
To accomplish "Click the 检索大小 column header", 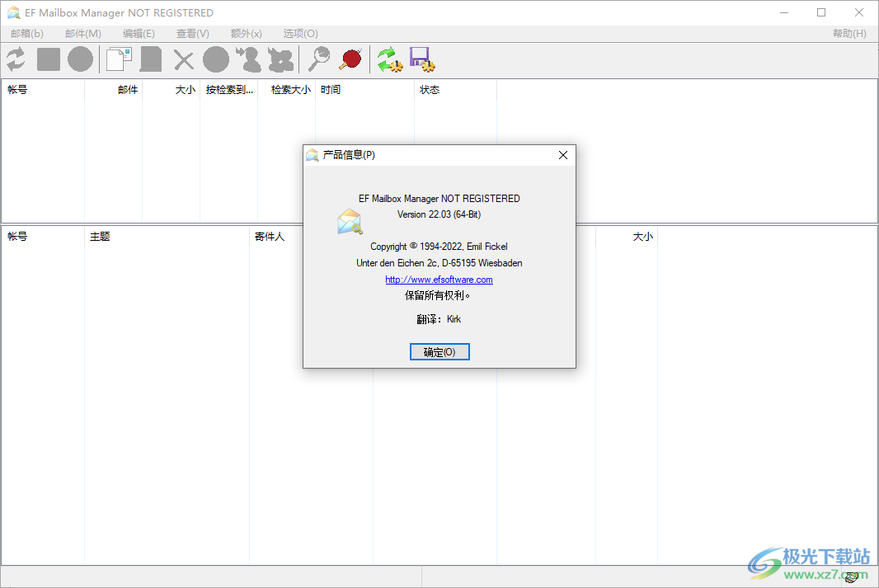I will pos(287,90).
